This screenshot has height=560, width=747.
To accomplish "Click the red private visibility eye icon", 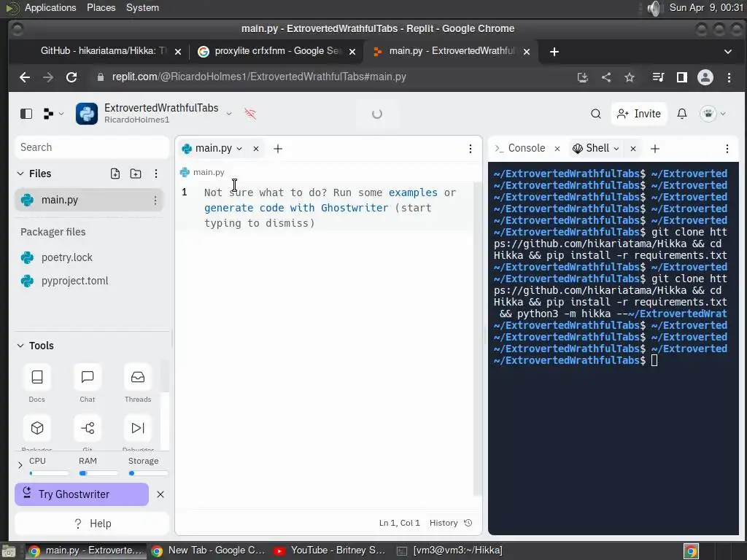I will click(x=250, y=114).
